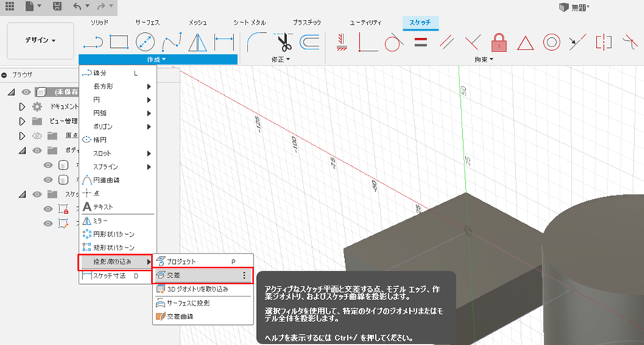
Task: Toggle visibility of スケッチ folder
Action: (x=37, y=194)
